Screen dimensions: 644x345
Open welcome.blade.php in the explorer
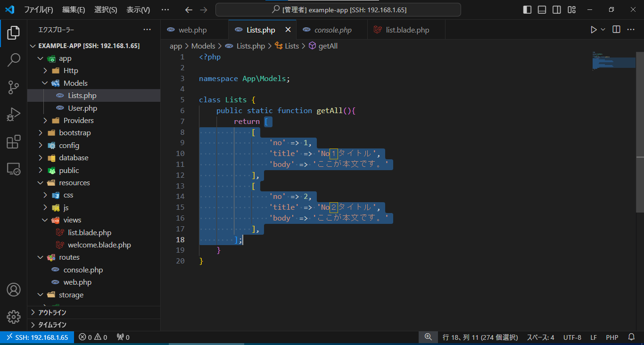click(x=94, y=245)
